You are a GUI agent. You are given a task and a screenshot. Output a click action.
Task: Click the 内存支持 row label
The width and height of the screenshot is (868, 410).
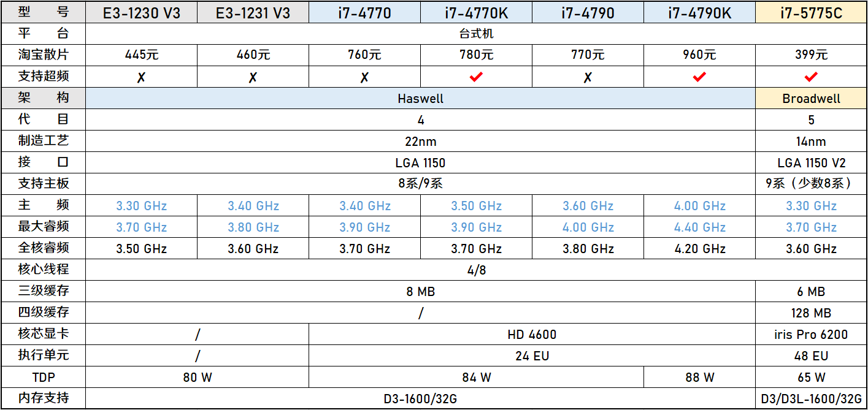[44, 398]
